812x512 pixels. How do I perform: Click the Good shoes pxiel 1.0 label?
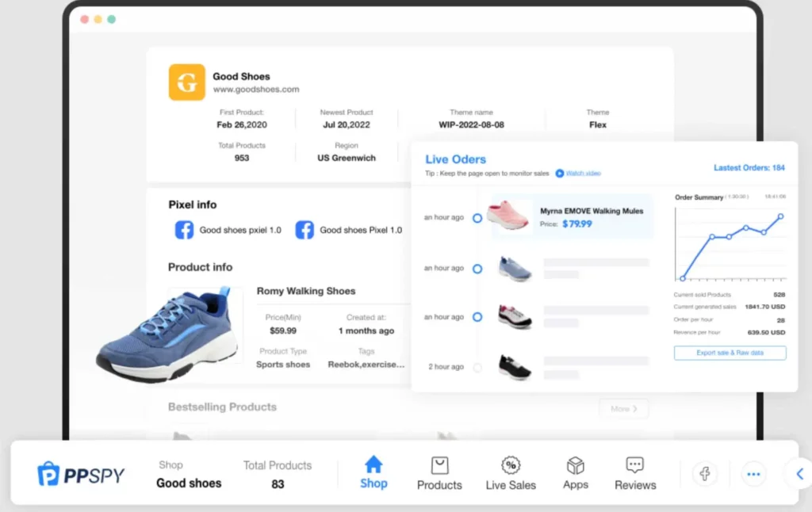[240, 230]
